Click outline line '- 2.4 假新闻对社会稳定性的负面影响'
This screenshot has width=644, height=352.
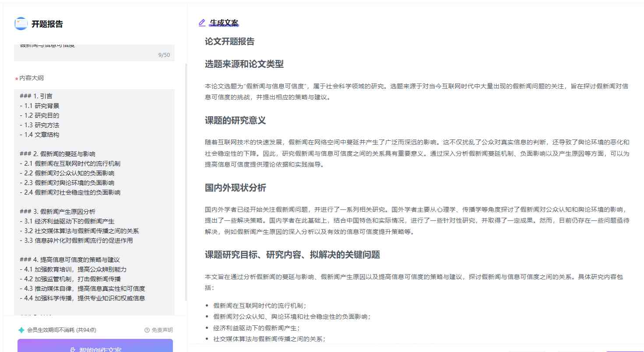coord(70,192)
